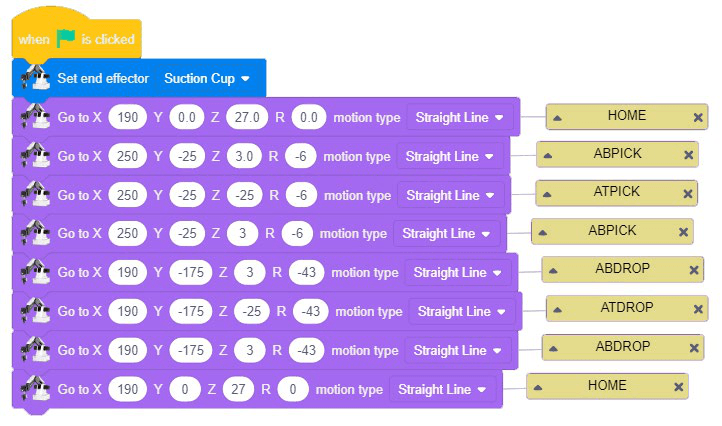Click robot arm icon on last Go to block
Screen dimensions: 722x426
point(36,389)
